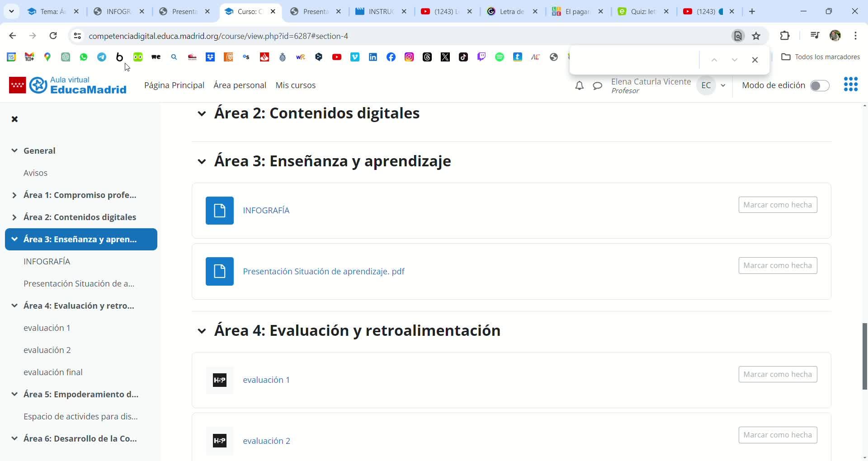Toggle the Modo de edición switch
The height and width of the screenshot is (461, 868).
[x=819, y=86]
